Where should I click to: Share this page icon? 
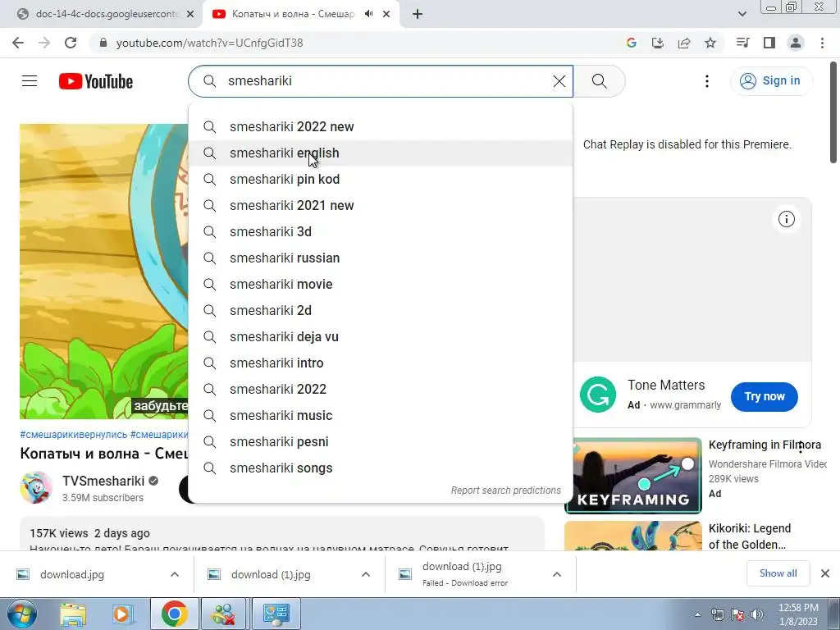click(x=683, y=43)
